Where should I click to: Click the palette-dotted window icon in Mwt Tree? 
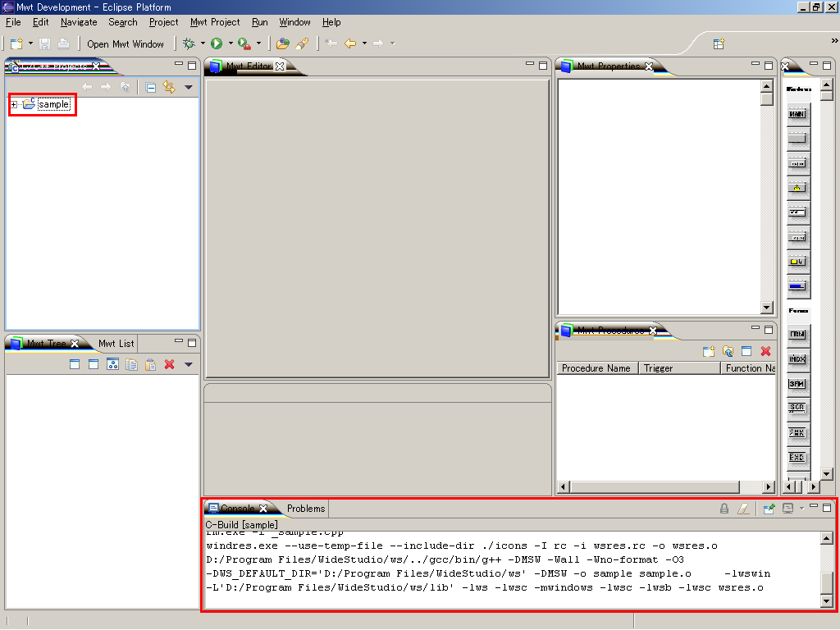(x=112, y=365)
